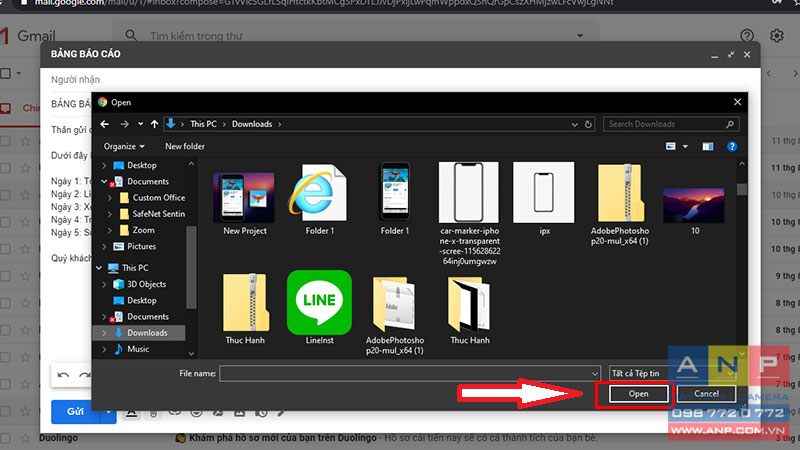The image size is (800, 450).
Task: Tick Gmail select-all checkbox
Action: [x=6, y=73]
